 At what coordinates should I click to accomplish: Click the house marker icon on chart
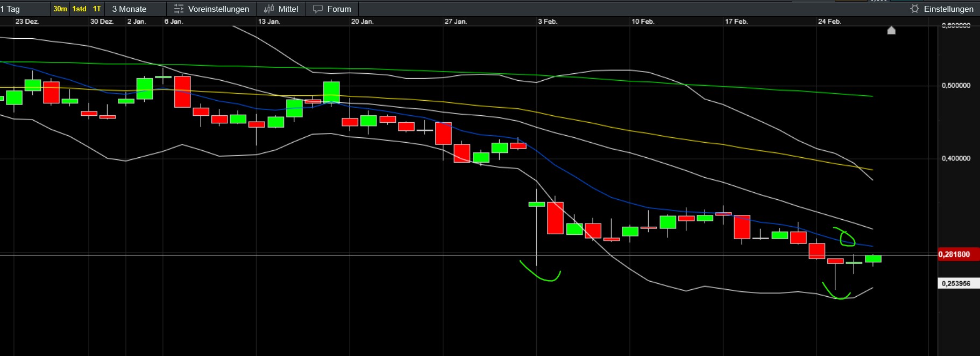[x=891, y=30]
